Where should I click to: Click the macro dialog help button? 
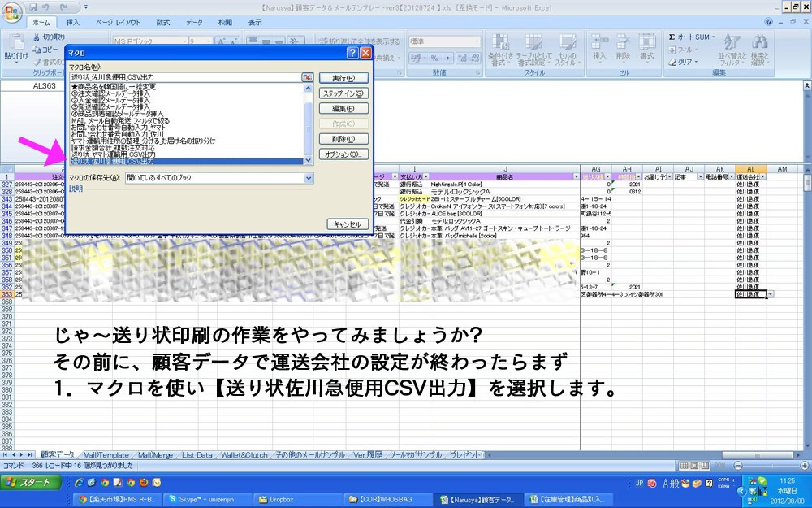click(x=352, y=53)
